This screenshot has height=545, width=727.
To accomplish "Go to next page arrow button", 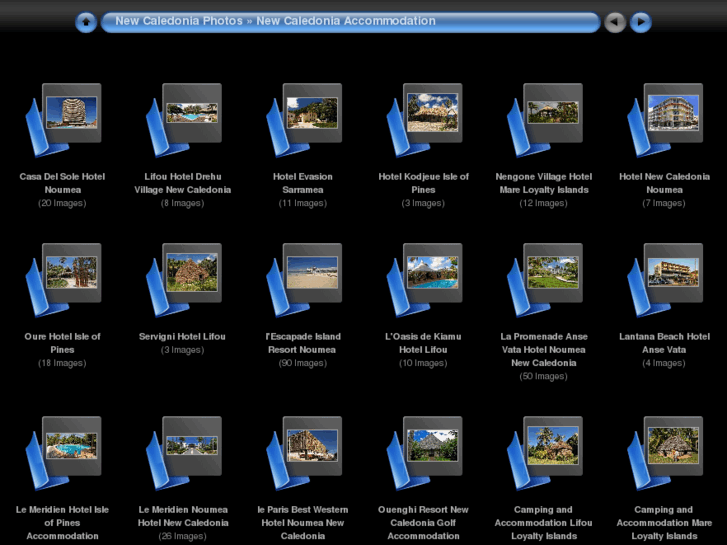I will pos(641,22).
